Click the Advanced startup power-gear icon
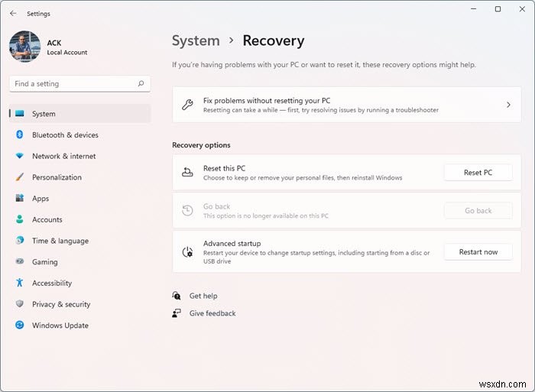 (x=187, y=252)
